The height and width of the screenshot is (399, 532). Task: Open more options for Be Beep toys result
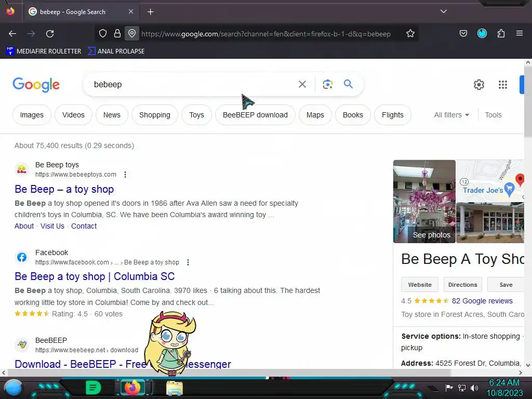(x=125, y=175)
